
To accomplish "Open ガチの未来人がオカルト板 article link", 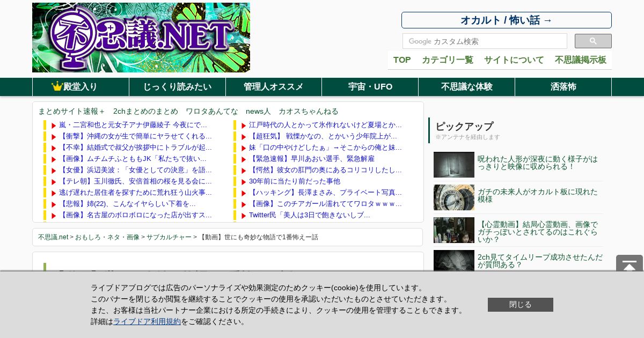I will click(x=537, y=195).
